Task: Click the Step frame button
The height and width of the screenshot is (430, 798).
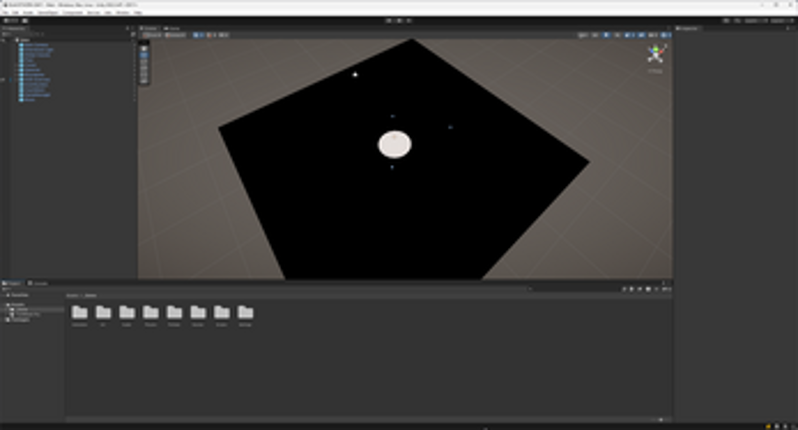Action: 409,21
